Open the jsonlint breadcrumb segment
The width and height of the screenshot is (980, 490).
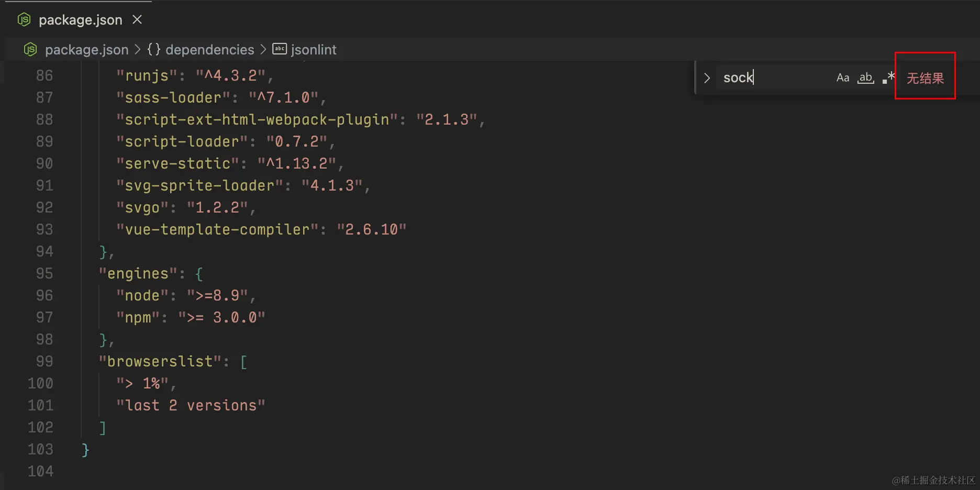point(314,50)
